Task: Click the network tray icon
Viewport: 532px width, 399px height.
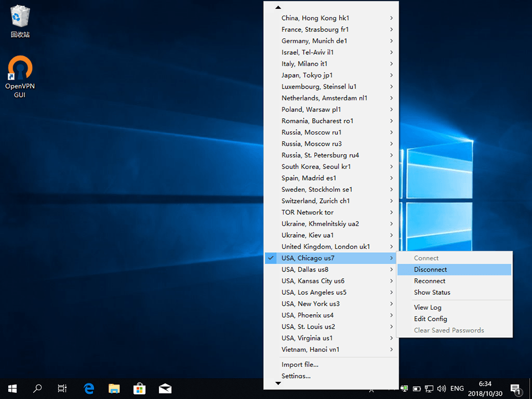Action: pos(429,388)
